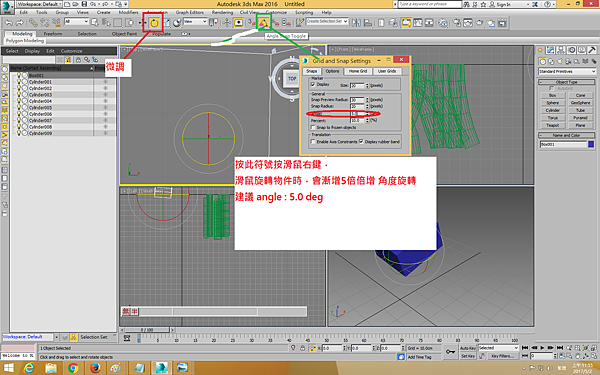Viewport: 600px width, 375px height.
Task: Select the Select and Link tool
Action: (33, 23)
